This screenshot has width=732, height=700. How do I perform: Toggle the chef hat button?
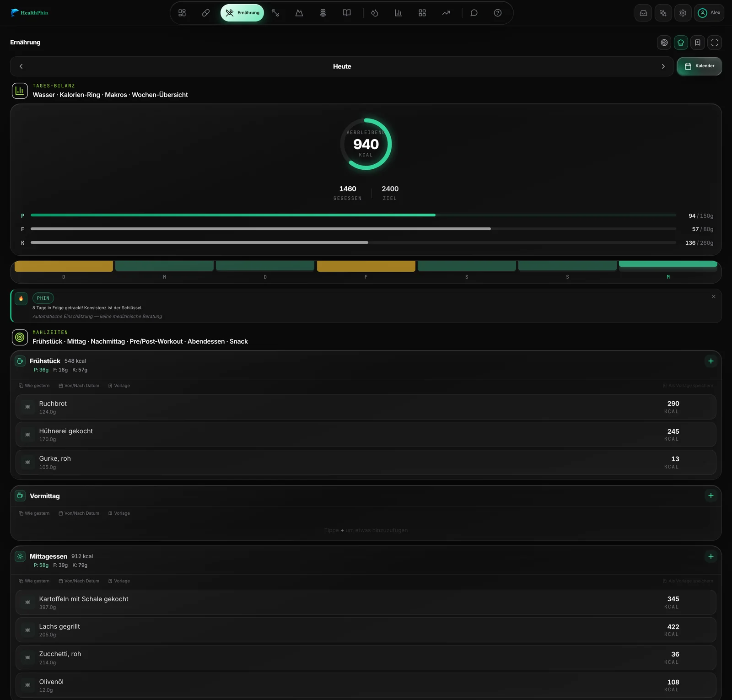point(681,43)
